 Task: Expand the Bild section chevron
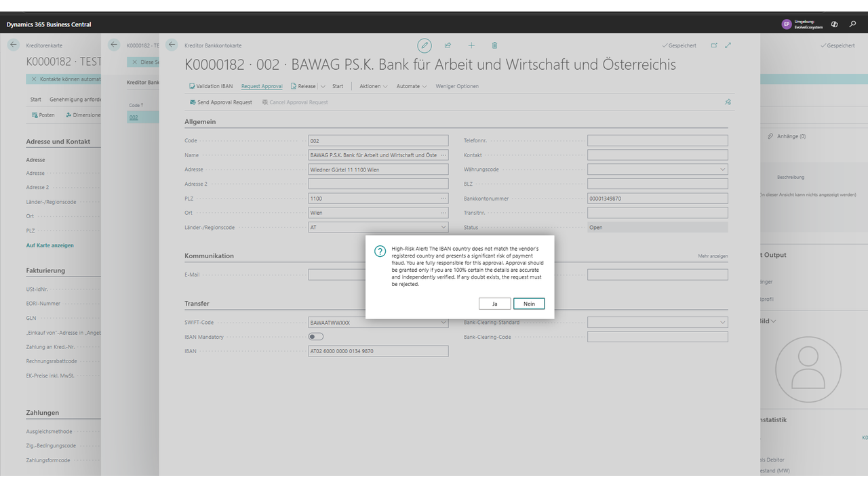(x=774, y=321)
